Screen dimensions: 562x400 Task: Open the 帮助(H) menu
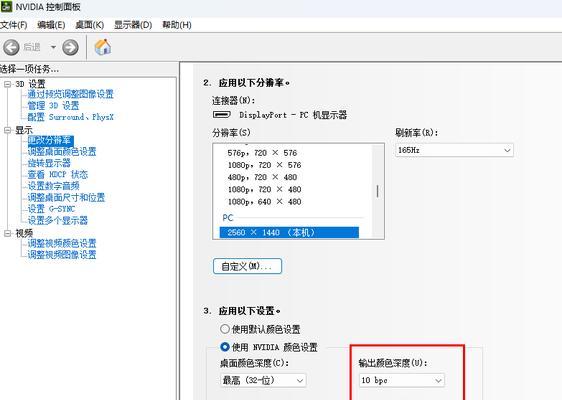click(177, 25)
